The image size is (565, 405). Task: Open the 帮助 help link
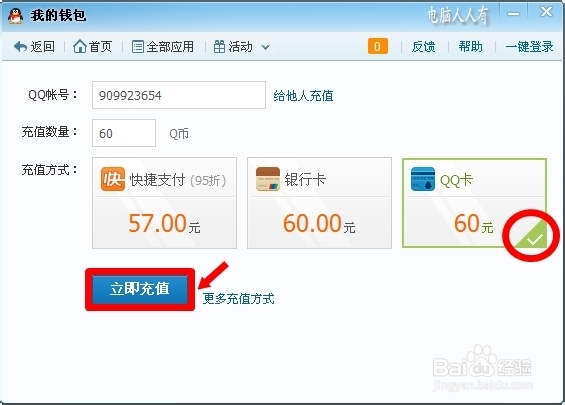470,47
